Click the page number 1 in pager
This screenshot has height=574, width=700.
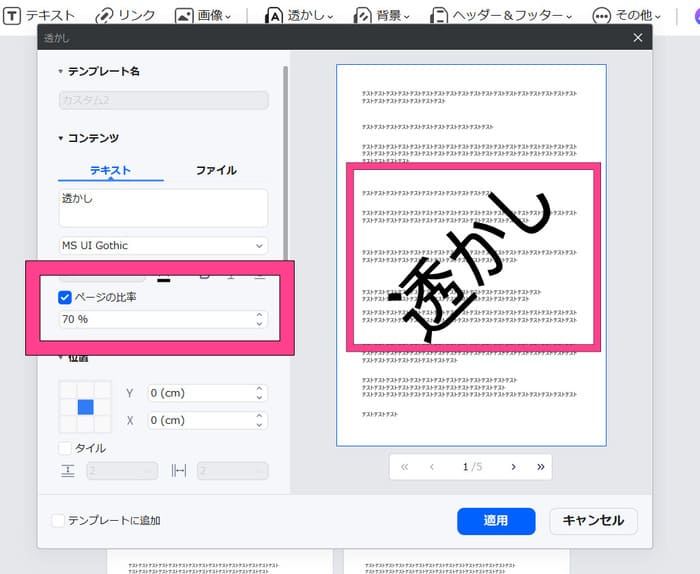click(x=465, y=467)
